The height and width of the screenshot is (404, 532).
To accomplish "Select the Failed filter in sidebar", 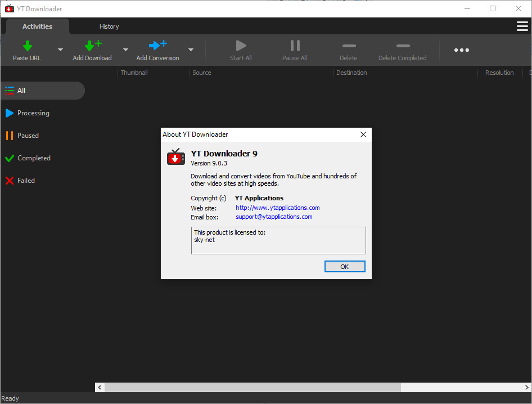I will tap(20, 180).
